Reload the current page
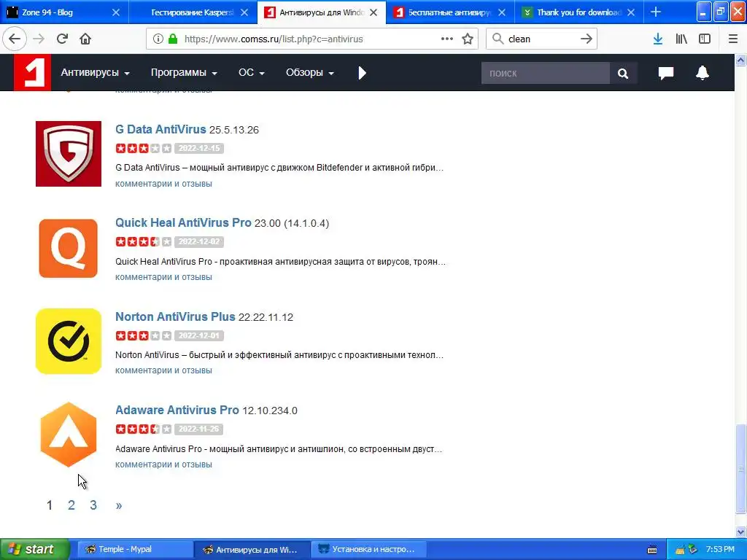The image size is (747, 560). point(62,39)
